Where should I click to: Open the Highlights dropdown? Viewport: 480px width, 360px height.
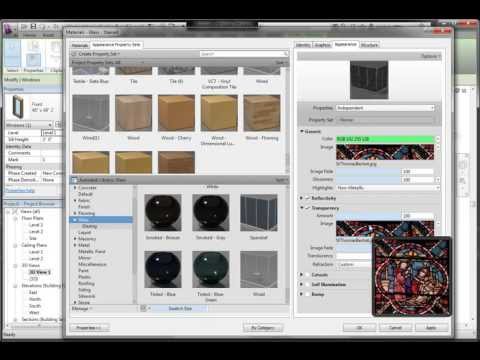click(388, 188)
